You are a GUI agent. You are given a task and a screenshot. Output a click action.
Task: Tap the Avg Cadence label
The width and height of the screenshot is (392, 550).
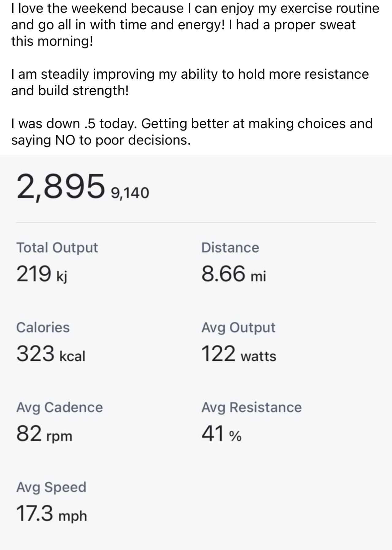pos(59,407)
